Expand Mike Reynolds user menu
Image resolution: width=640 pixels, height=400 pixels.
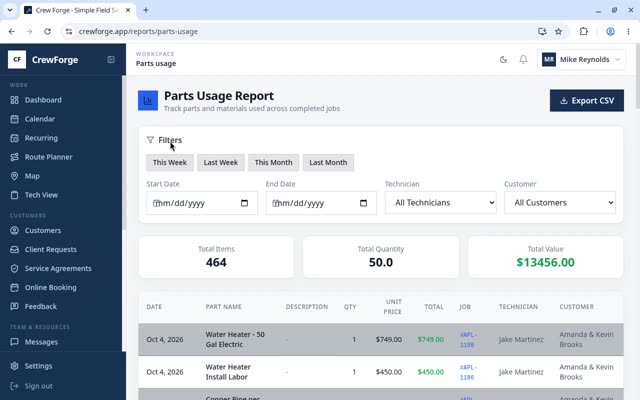[x=581, y=60]
